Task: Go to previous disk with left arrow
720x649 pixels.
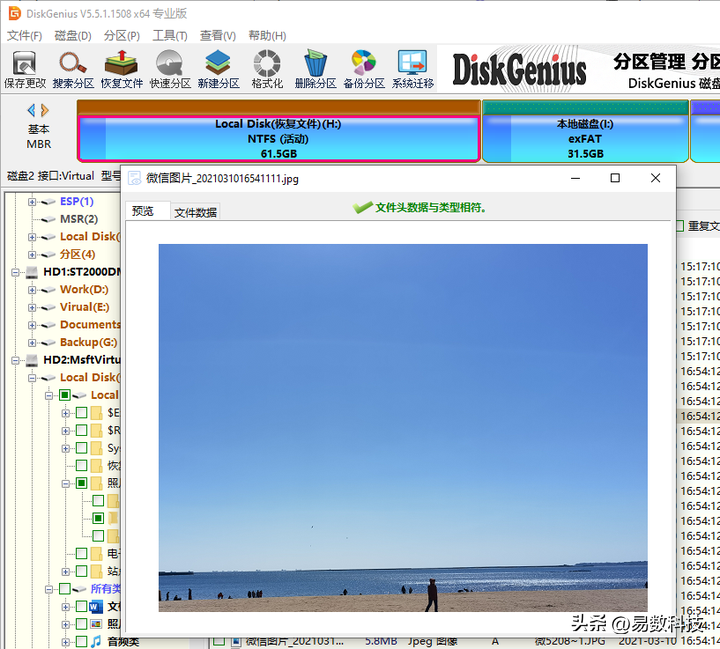Action: click(x=31, y=110)
